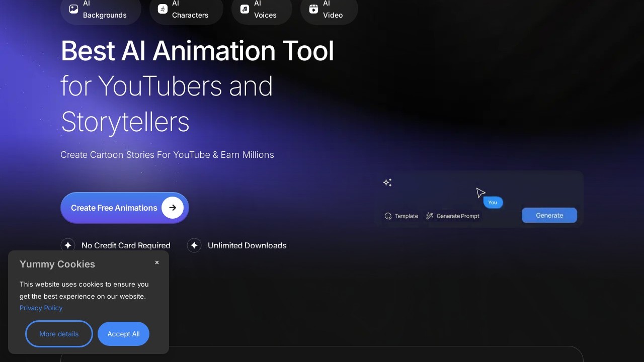Image resolution: width=644 pixels, height=362 pixels.
Task: Select the Generate Prompt magic wand option
Action: [453, 216]
